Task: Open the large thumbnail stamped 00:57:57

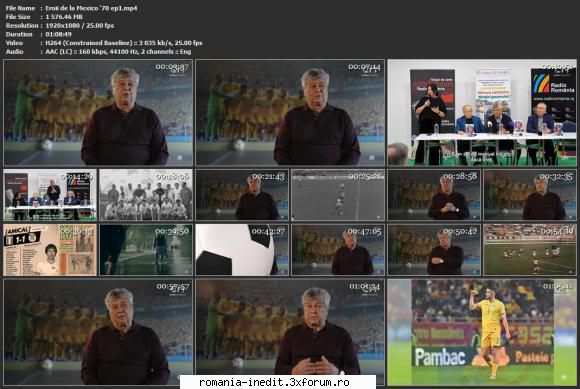Action: (x=98, y=332)
